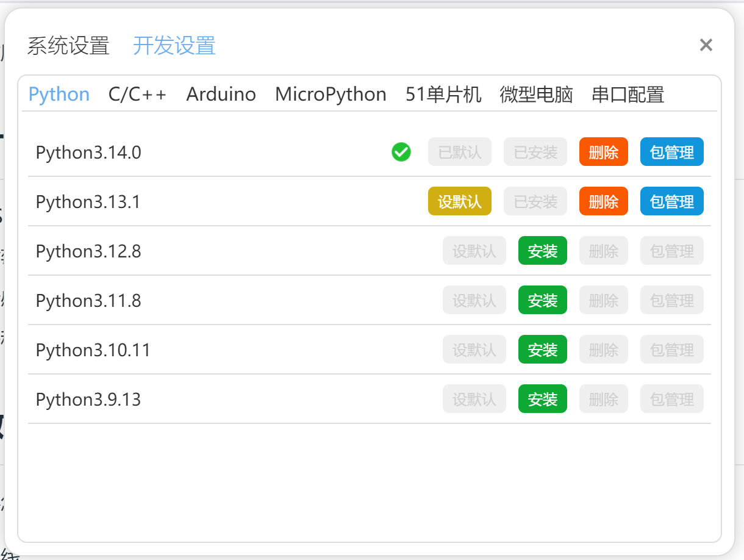Image resolution: width=744 pixels, height=560 pixels.
Task: Click 设默认 in the Python3.12.8 row
Action: click(474, 251)
